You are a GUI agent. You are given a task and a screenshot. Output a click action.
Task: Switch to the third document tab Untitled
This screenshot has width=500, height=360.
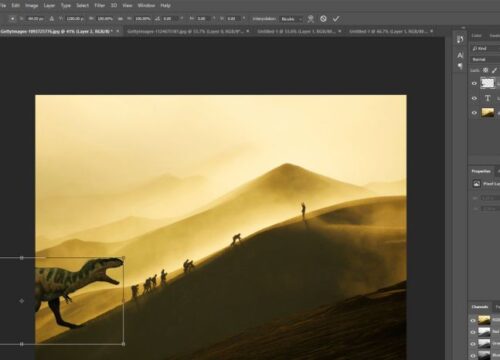point(296,31)
